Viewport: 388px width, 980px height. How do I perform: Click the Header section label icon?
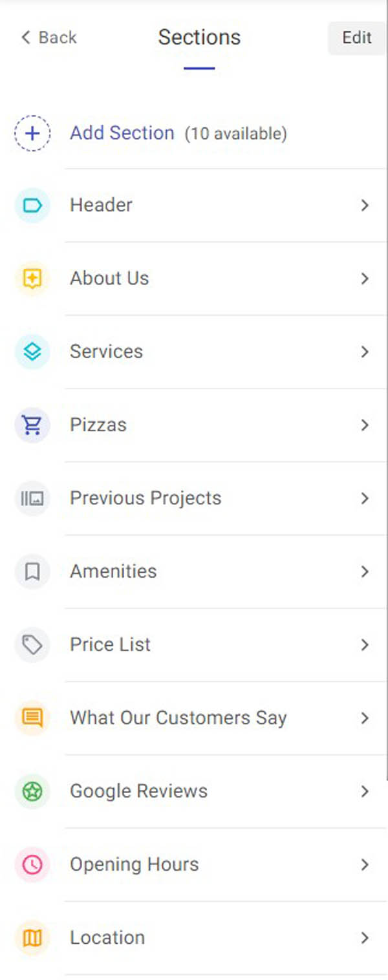(x=32, y=206)
